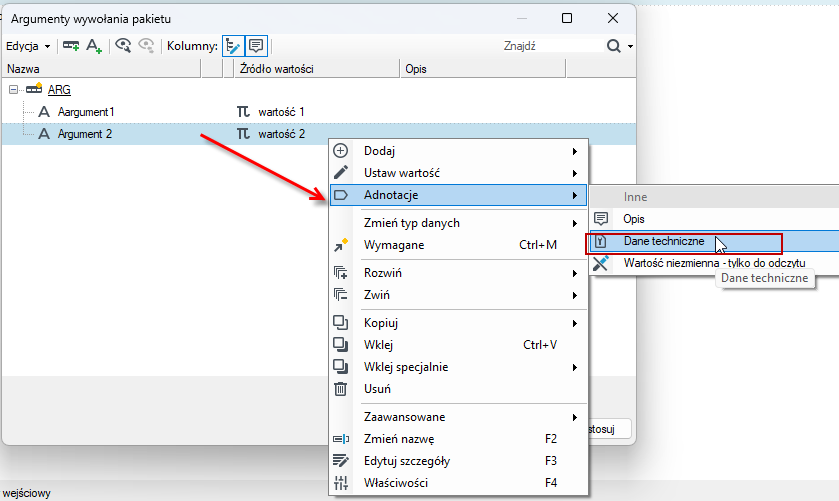
Task: Click the pi icon next to wartość 1
Action: (x=243, y=112)
